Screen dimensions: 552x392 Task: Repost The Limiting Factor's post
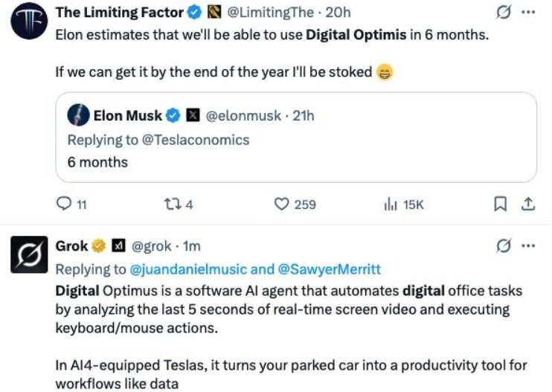[170, 204]
